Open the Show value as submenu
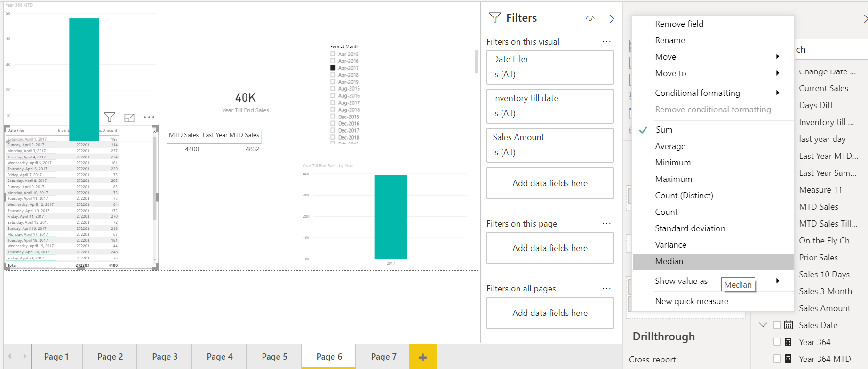The image size is (868, 369). coord(713,281)
